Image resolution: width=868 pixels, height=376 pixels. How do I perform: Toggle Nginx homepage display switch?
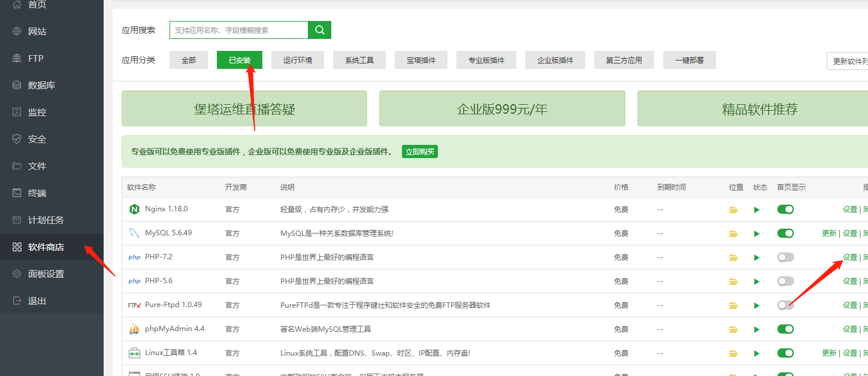[x=785, y=209]
